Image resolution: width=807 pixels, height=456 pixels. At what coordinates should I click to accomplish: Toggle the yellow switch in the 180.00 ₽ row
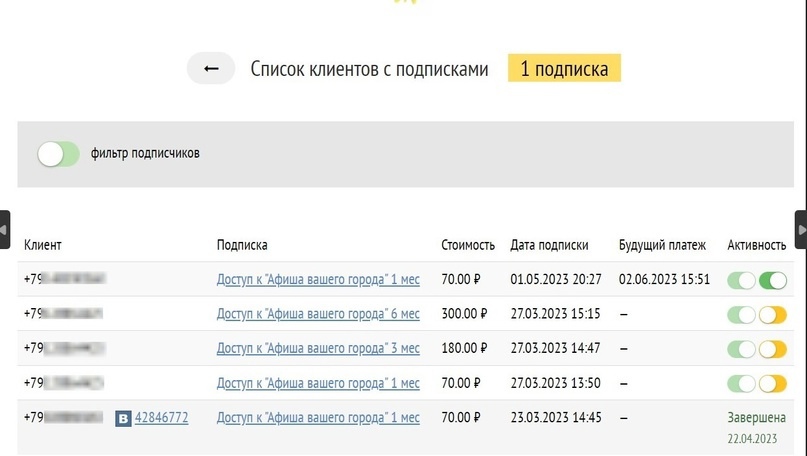pyautogui.click(x=772, y=349)
